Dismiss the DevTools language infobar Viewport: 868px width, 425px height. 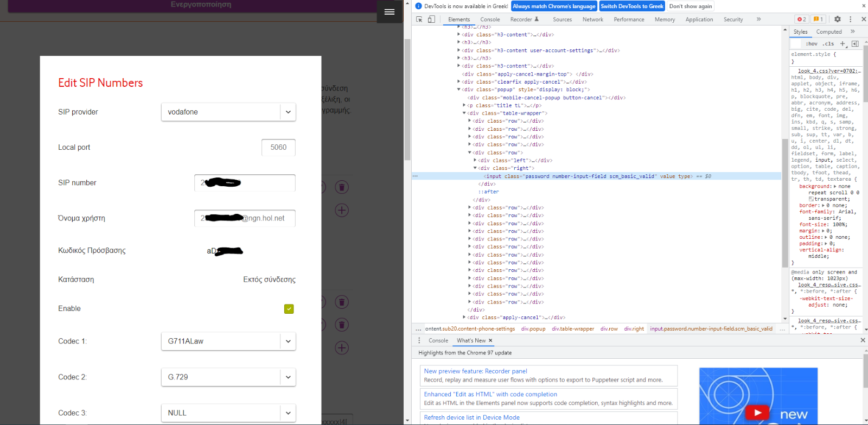[x=863, y=5]
